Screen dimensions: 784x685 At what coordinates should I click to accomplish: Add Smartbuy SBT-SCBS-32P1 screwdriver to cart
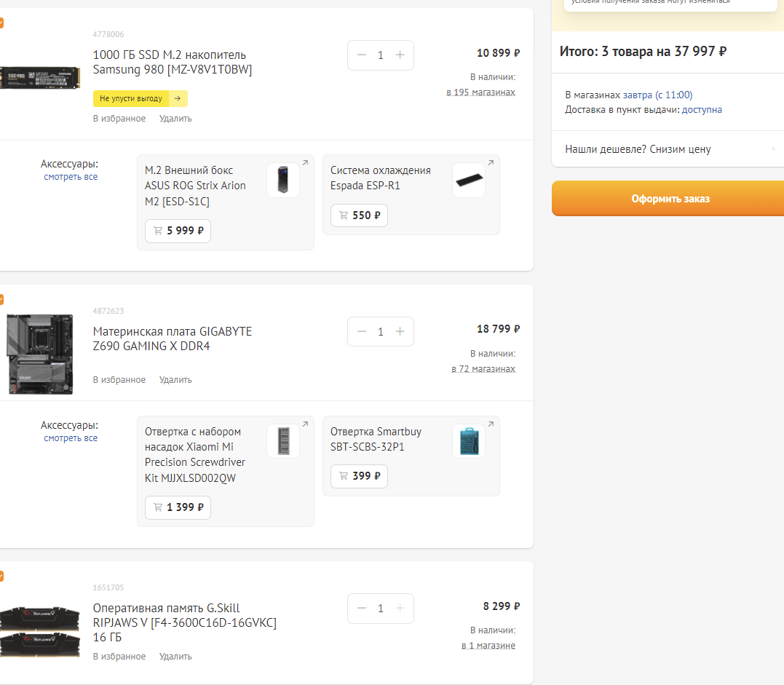359,476
